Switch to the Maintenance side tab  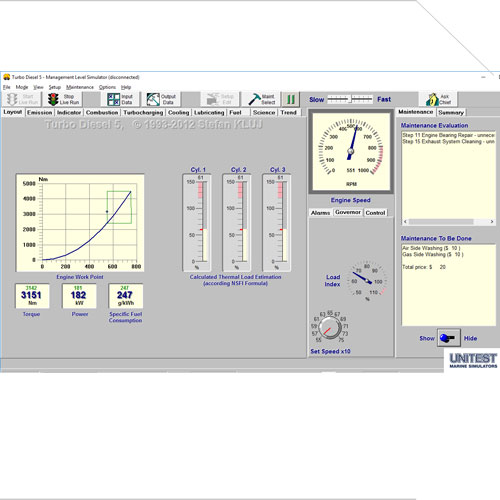click(416, 112)
